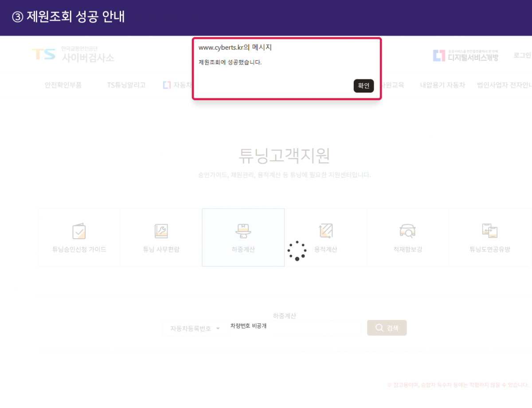Click the 적재함보강 label text

coord(407,249)
